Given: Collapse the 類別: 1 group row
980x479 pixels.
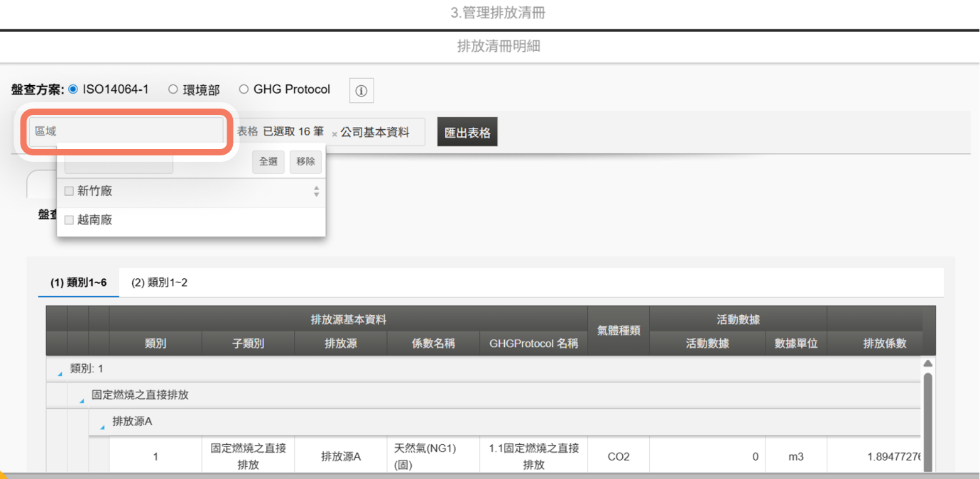Looking at the screenshot, I should [x=60, y=372].
